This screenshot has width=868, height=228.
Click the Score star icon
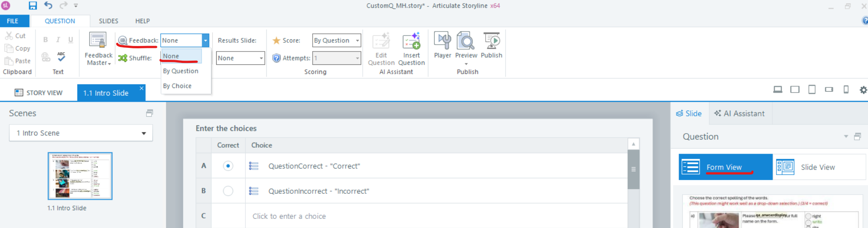point(276,40)
